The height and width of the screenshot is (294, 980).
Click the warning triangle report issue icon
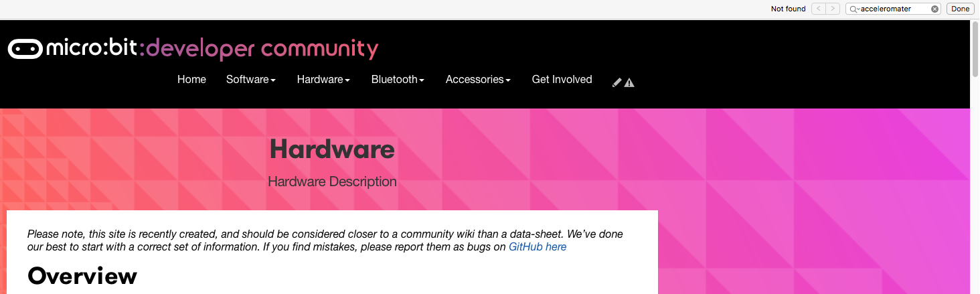point(629,82)
